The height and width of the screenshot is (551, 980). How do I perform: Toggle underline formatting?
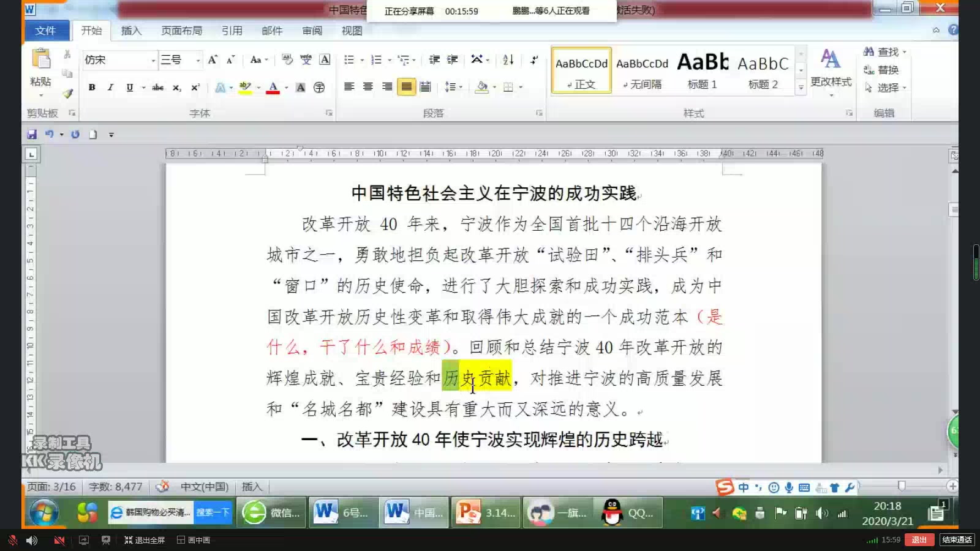click(x=129, y=87)
